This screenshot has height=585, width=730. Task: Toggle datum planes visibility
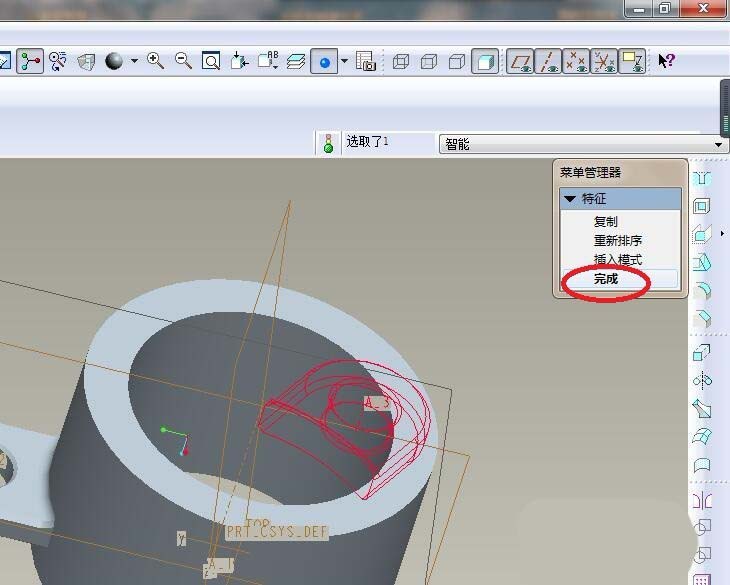tap(520, 61)
